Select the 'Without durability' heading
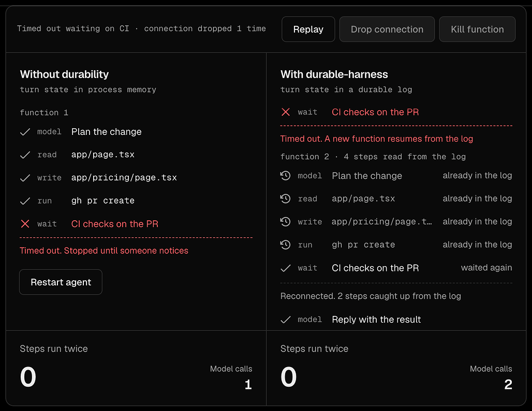Image resolution: width=532 pixels, height=411 pixels. tap(65, 74)
